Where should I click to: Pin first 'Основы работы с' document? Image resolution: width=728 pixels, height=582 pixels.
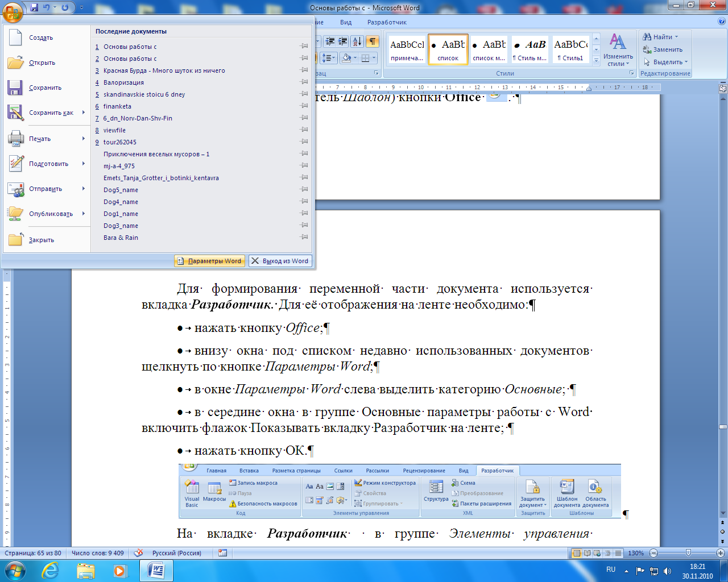(x=304, y=46)
